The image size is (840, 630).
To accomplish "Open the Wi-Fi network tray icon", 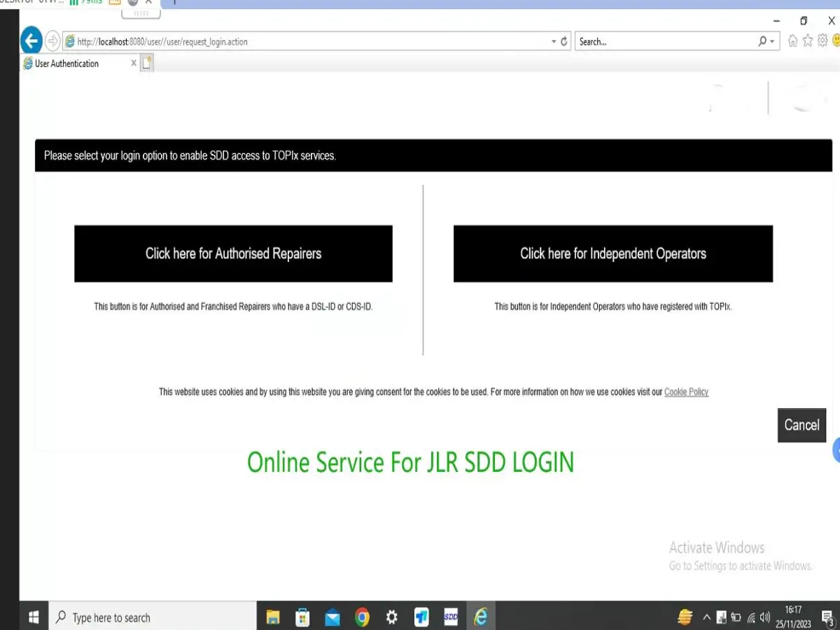I will click(x=751, y=617).
